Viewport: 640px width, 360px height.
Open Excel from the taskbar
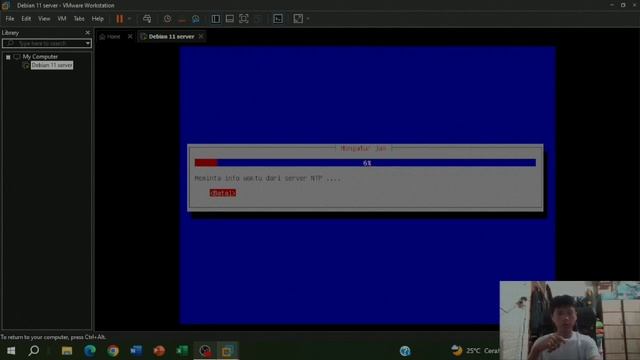182,351
